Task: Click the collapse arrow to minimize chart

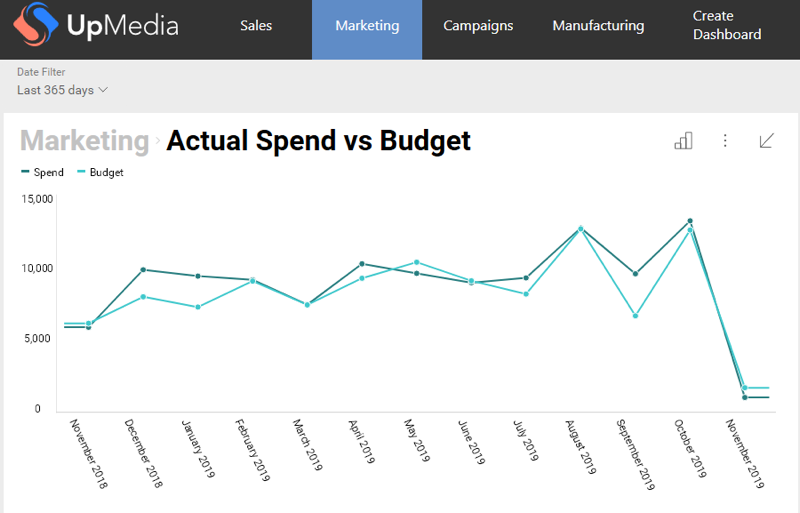Action: (x=766, y=141)
